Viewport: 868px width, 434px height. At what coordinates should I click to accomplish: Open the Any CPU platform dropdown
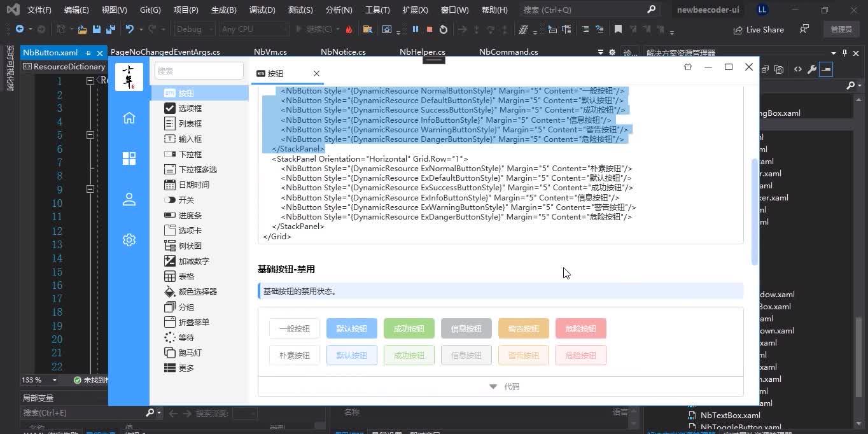click(253, 29)
